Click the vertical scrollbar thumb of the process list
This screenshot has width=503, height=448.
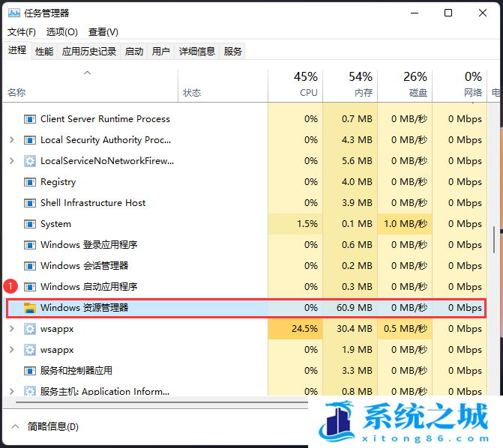[494, 239]
